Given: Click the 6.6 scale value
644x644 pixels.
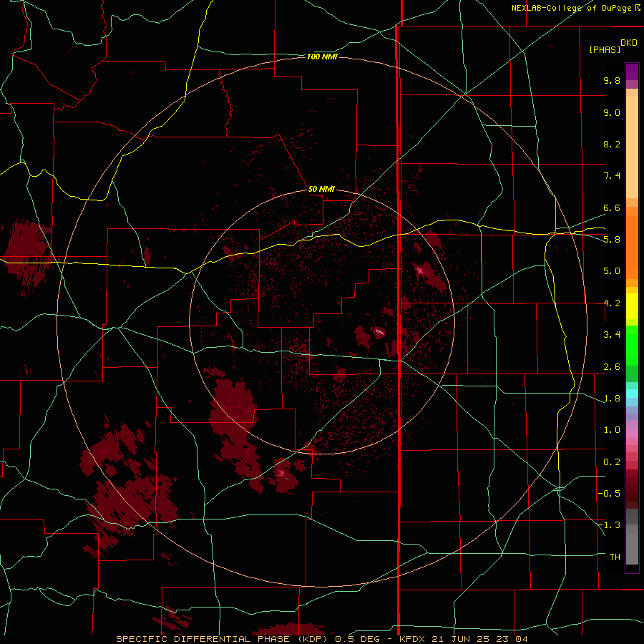Looking at the screenshot, I should (x=612, y=208).
